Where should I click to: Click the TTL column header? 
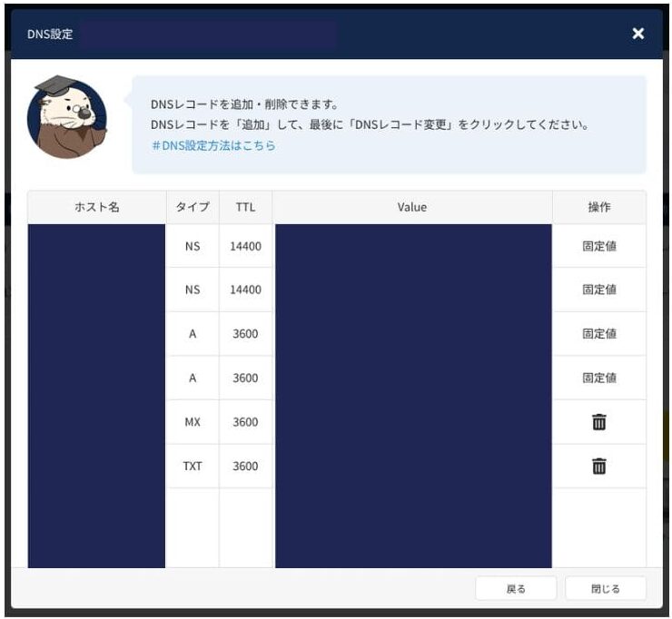(x=245, y=207)
